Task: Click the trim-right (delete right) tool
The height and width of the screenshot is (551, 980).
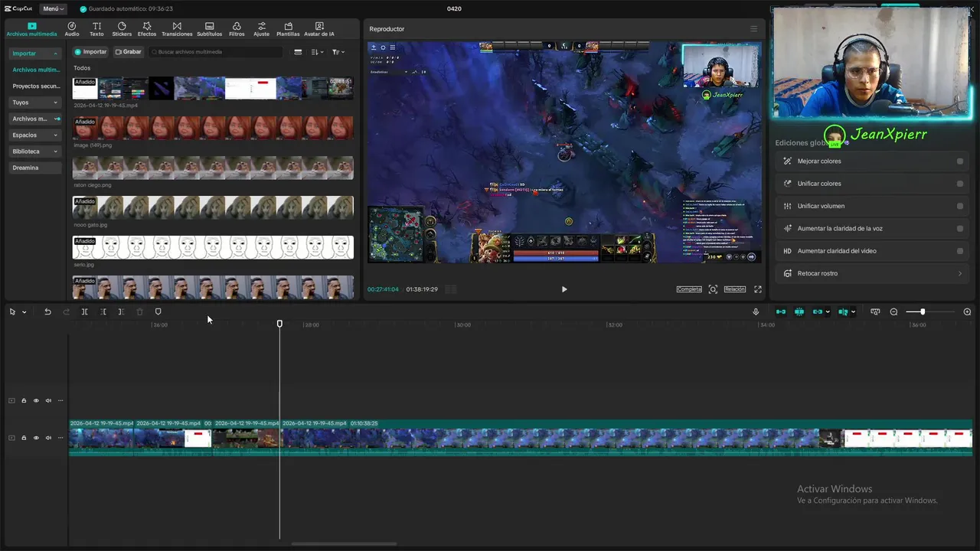Action: pyautogui.click(x=121, y=311)
